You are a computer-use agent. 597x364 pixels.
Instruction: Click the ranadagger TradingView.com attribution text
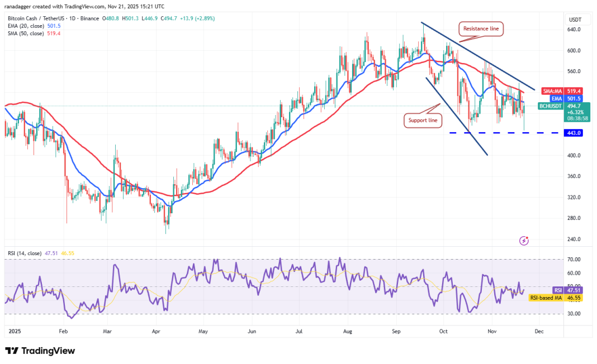[85, 7]
